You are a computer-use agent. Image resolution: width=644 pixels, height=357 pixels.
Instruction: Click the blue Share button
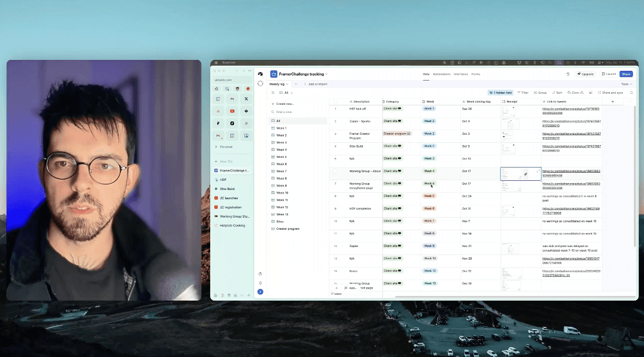pyautogui.click(x=626, y=74)
